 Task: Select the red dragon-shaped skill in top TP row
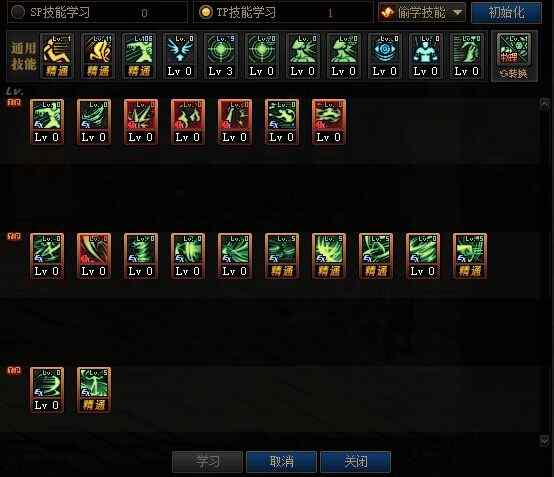[329, 122]
